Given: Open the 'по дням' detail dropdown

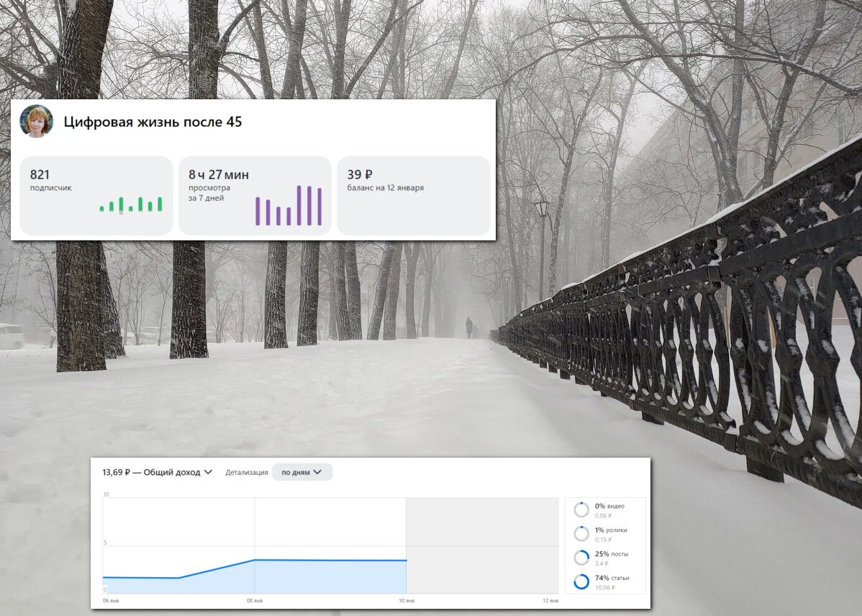Looking at the screenshot, I should click(x=301, y=472).
